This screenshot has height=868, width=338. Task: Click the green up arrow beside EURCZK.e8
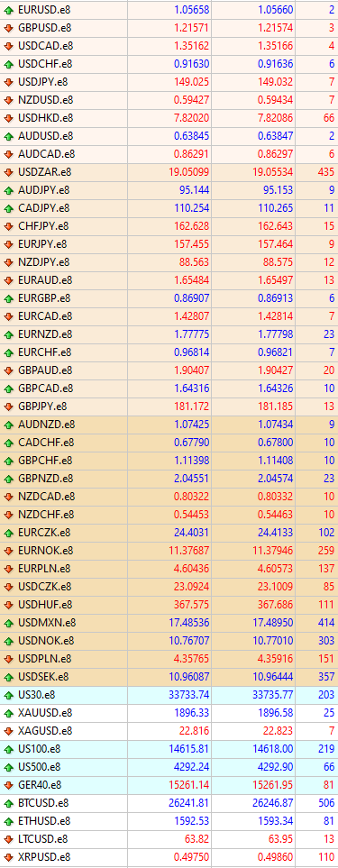click(x=8, y=533)
